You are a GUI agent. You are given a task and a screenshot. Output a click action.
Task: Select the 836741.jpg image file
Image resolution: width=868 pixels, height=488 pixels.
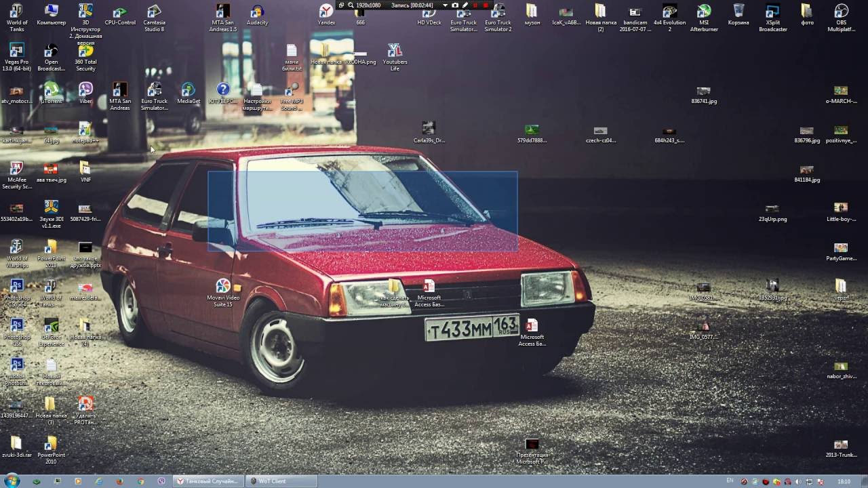(704, 95)
